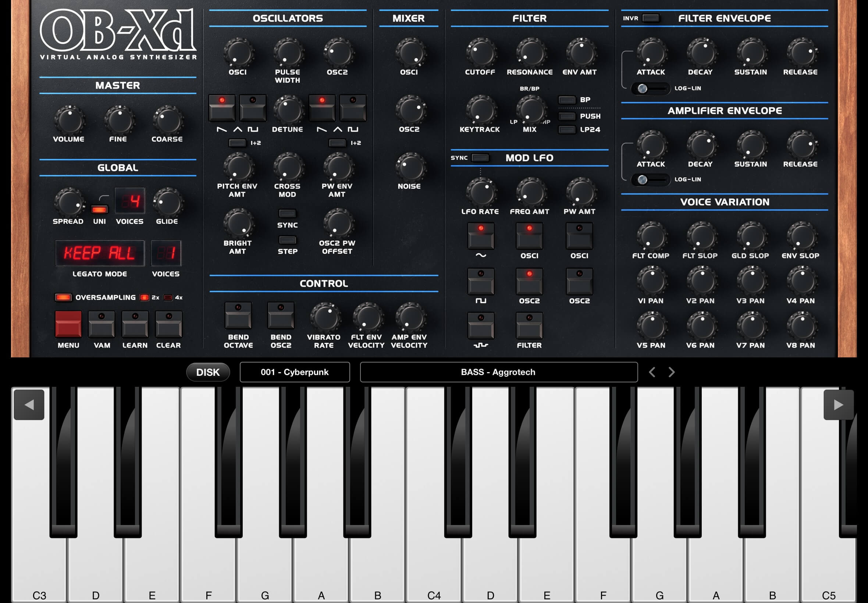Toggle the Bend Octave button
This screenshot has height=603, width=868.
point(238,315)
